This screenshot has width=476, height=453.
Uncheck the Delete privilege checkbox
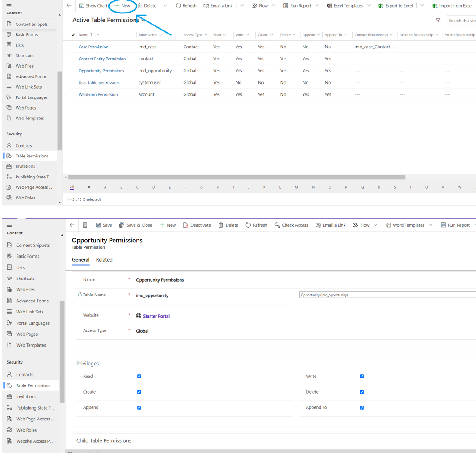[x=362, y=392]
